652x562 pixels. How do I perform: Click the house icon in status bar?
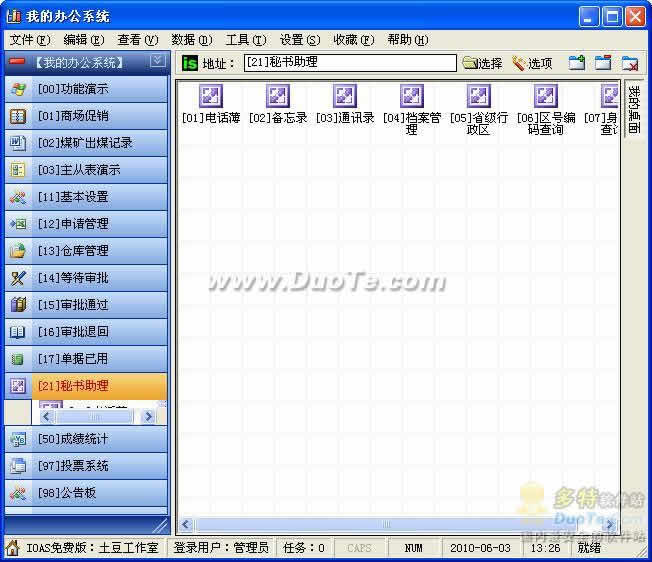click(x=12, y=547)
